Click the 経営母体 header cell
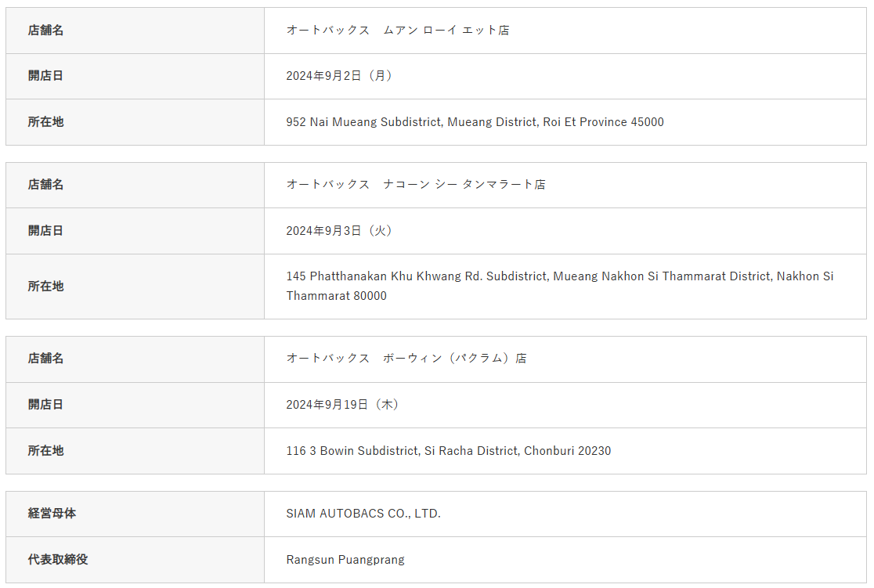 pos(52,514)
